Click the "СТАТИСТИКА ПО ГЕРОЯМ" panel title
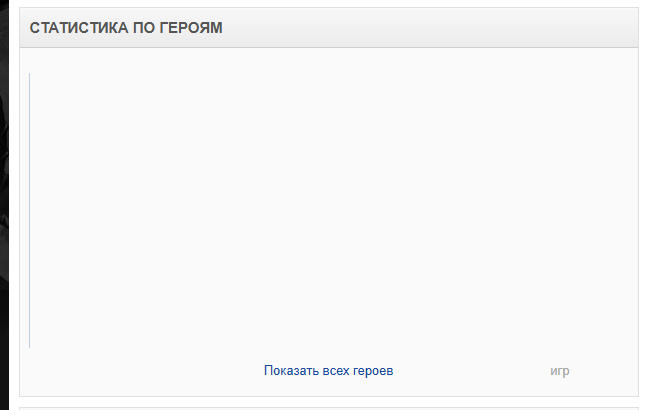The width and height of the screenshot is (648, 410). [126, 28]
